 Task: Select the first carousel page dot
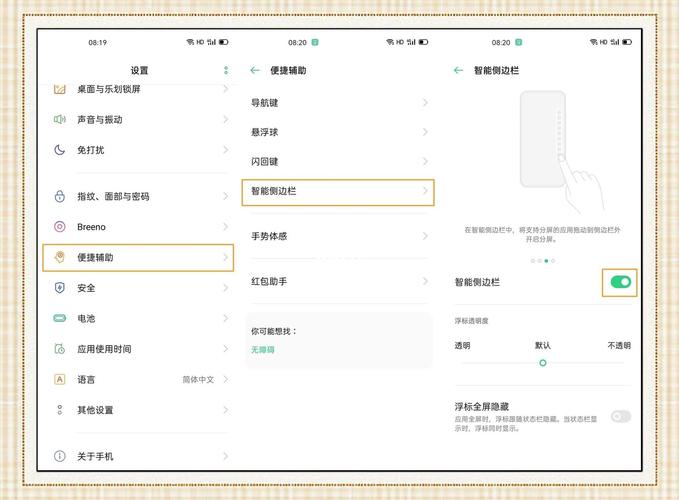[532, 261]
